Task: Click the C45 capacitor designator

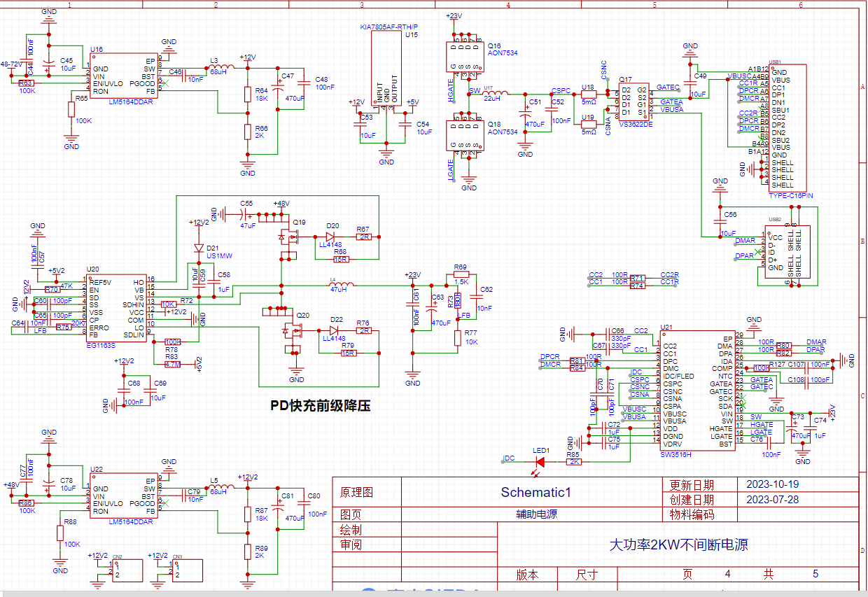Action: [66, 61]
